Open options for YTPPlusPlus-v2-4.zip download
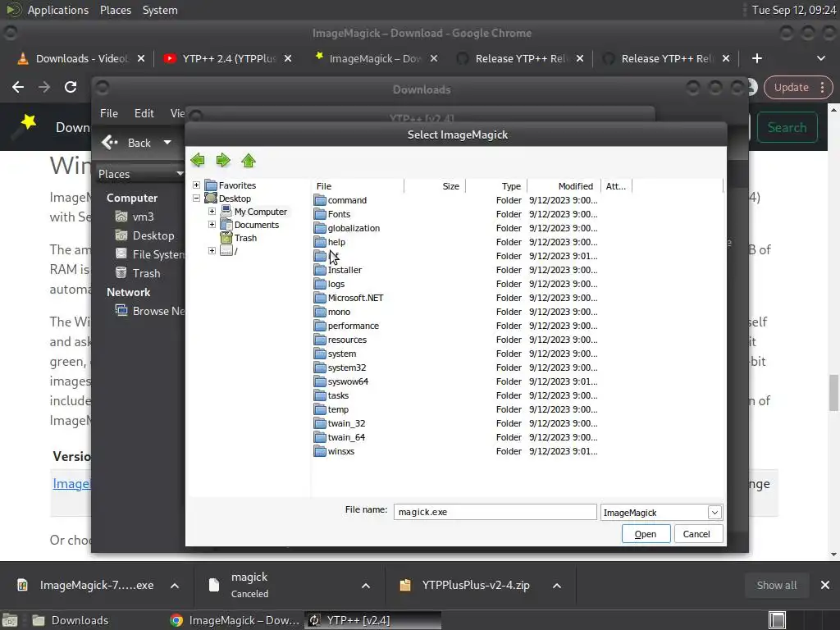This screenshot has height=630, width=840. [557, 586]
